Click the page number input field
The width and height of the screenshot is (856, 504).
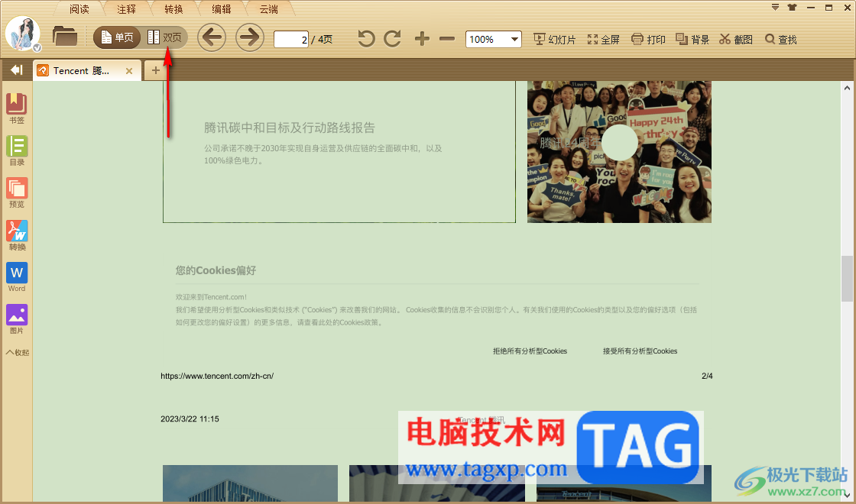point(291,39)
